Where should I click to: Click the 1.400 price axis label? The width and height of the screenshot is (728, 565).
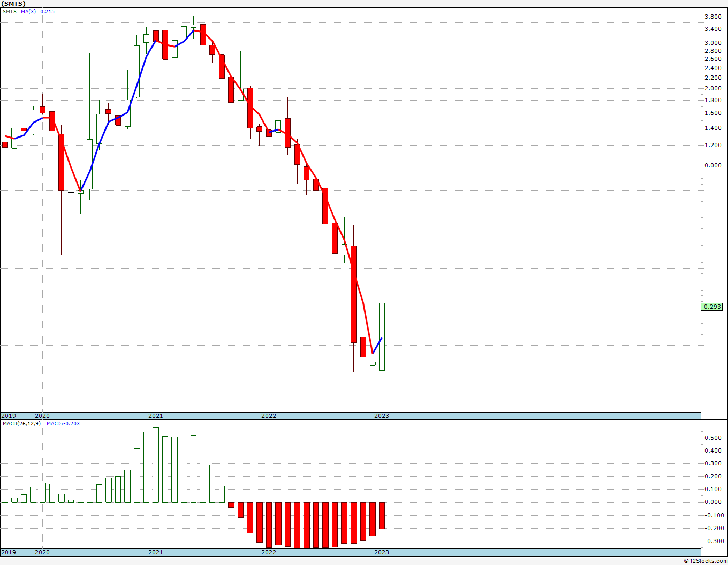tap(712, 128)
